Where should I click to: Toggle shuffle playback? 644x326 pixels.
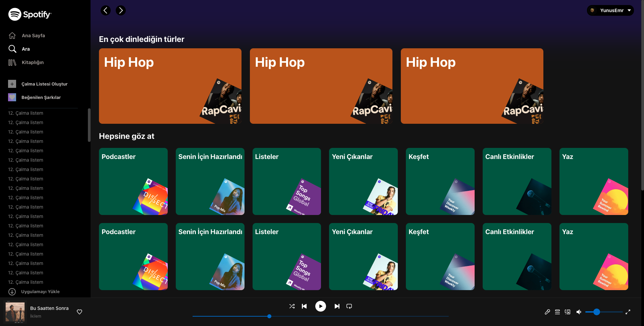292,306
